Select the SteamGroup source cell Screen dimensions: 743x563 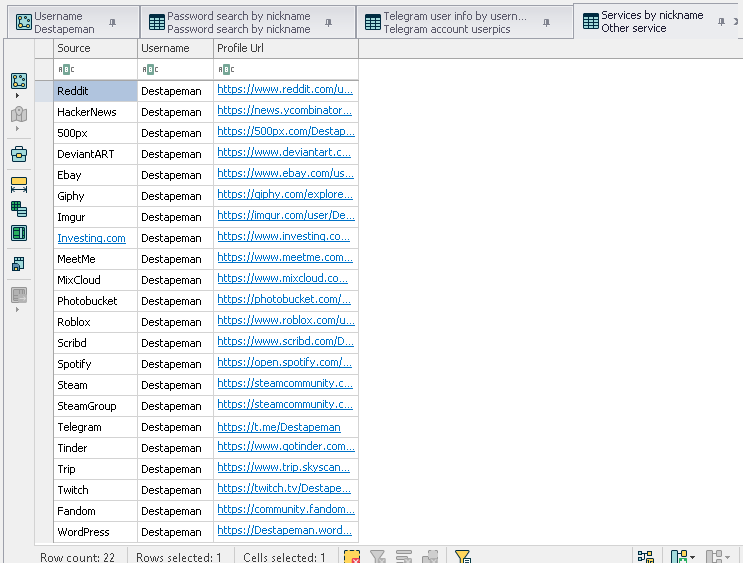click(x=95, y=406)
